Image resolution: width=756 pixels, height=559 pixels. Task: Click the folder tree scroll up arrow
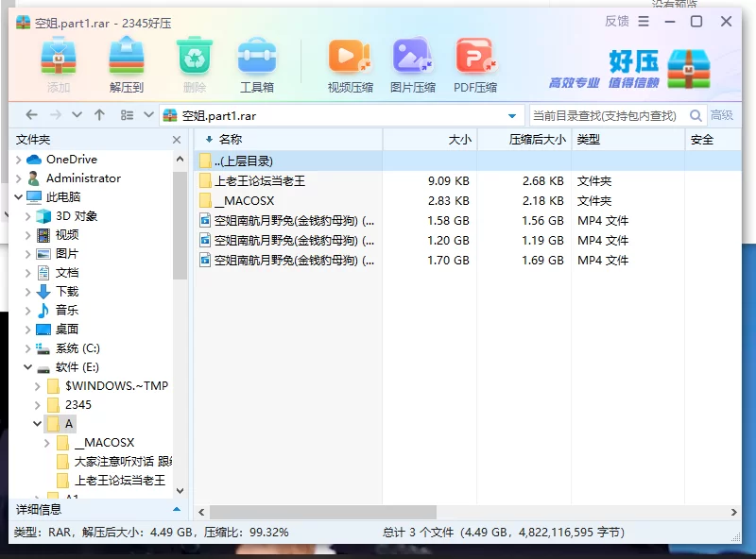click(x=180, y=159)
